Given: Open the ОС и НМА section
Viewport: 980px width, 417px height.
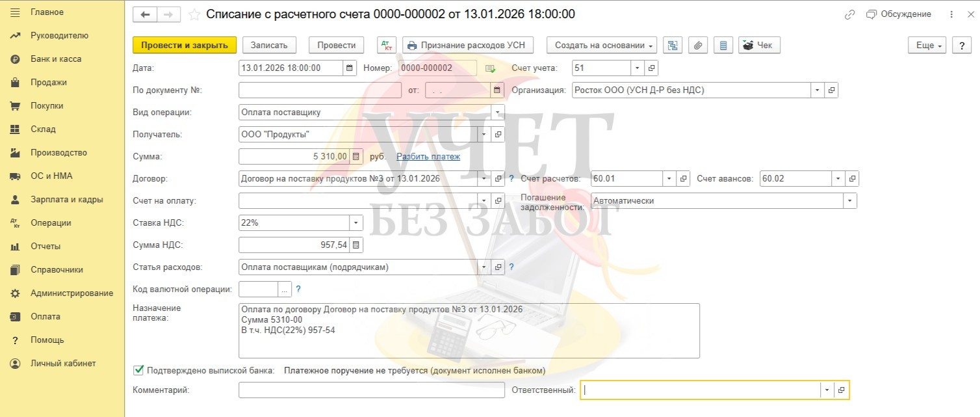Looking at the screenshot, I should pyautogui.click(x=51, y=176).
